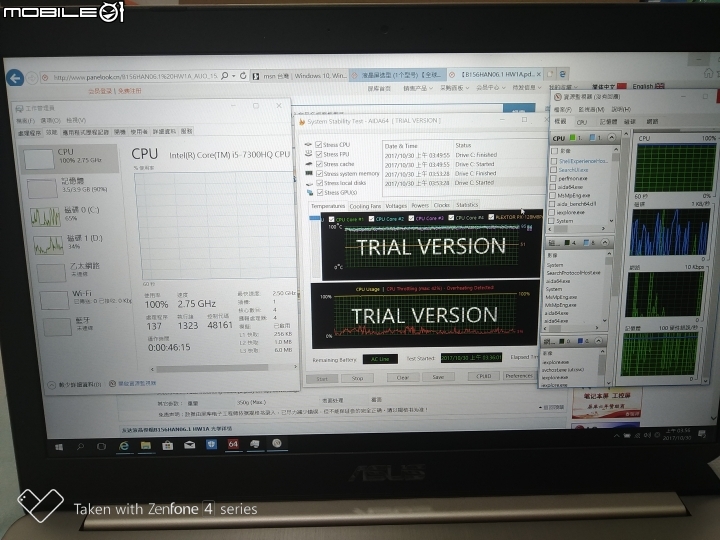The width and height of the screenshot is (720, 540).
Task: Toggle Stress local disks checkbox
Action: point(320,183)
